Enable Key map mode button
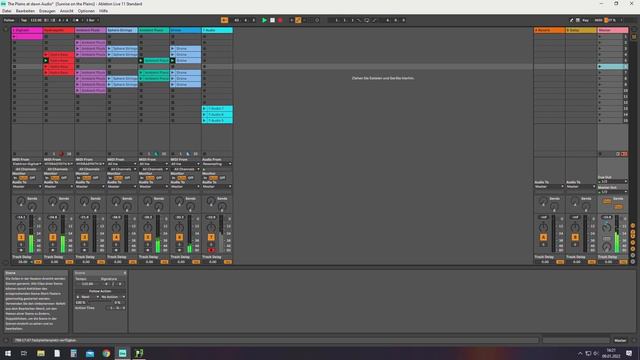Screen dimensions: 640x360 tap(586, 20)
